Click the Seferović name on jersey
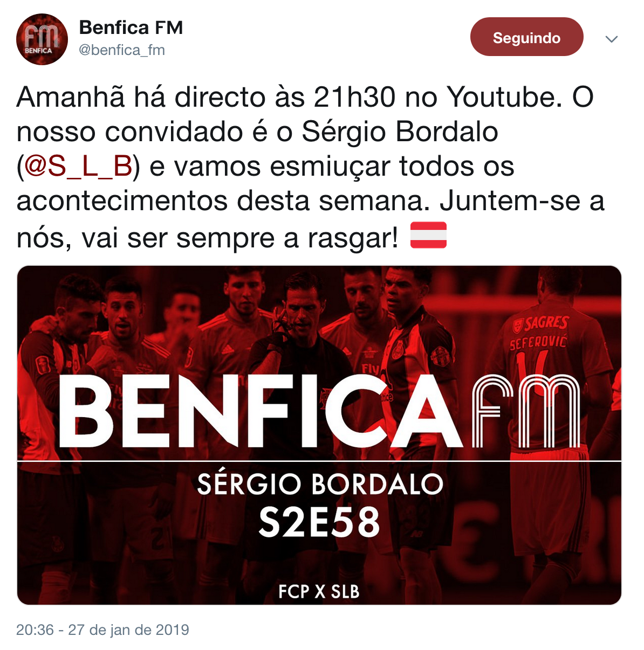This screenshot has height=650, width=644. (539, 342)
